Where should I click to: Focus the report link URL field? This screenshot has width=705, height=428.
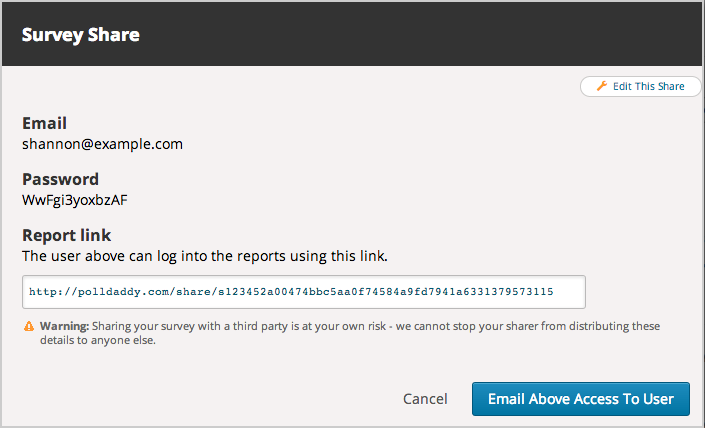click(x=303, y=292)
